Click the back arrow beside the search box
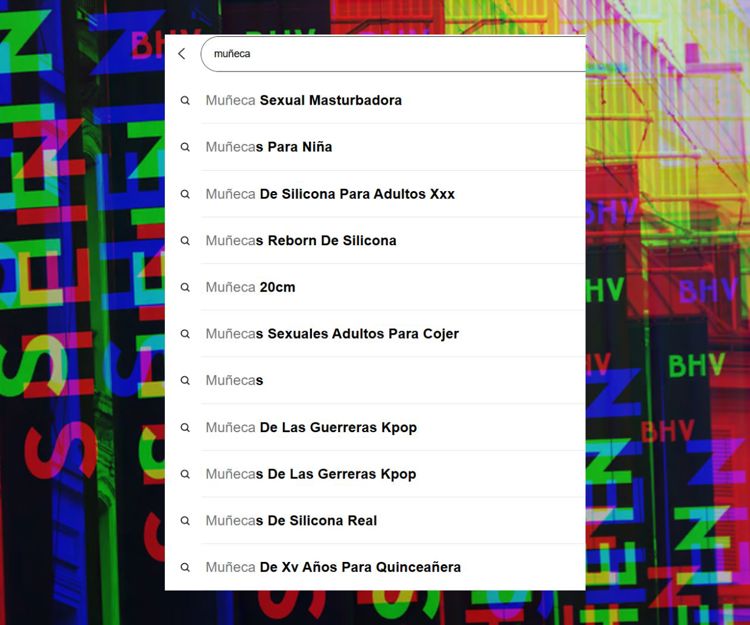This screenshot has width=750, height=625. 181,54
